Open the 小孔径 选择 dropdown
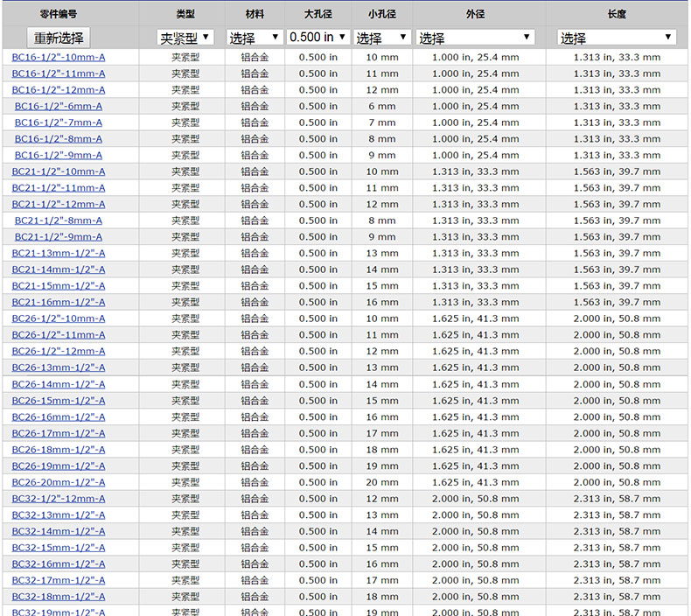Image resolution: width=691 pixels, height=616 pixels. [x=382, y=38]
